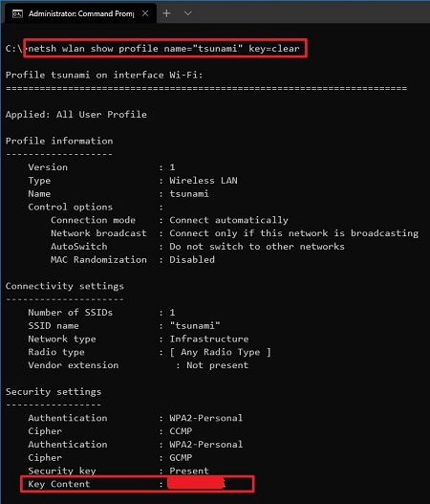This screenshot has width=430, height=504.
Task: Click the Vendor extension 'Not present' value
Action: pyautogui.click(x=218, y=365)
